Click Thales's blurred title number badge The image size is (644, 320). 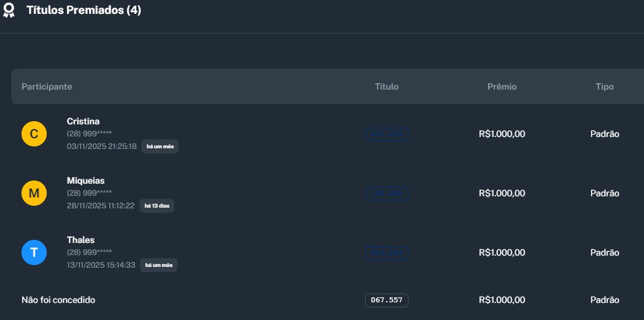[x=386, y=252]
